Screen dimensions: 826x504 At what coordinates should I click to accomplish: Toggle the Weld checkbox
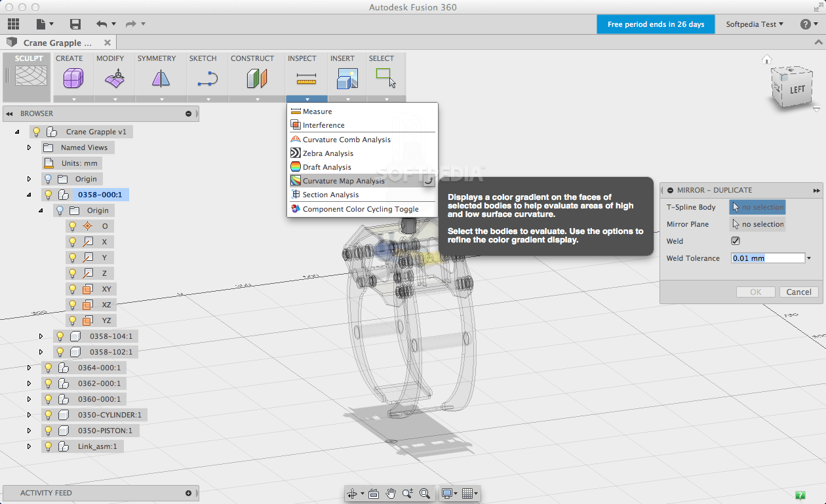(x=736, y=241)
